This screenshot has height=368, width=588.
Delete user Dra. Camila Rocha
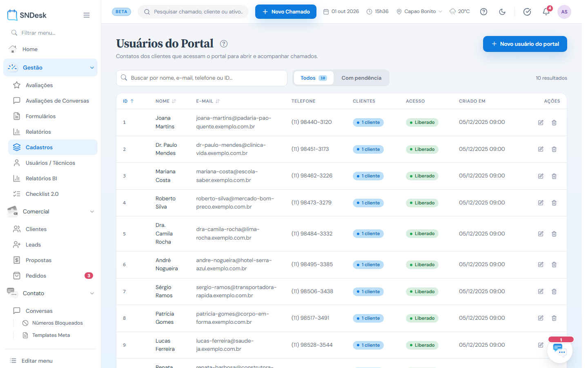click(x=554, y=234)
